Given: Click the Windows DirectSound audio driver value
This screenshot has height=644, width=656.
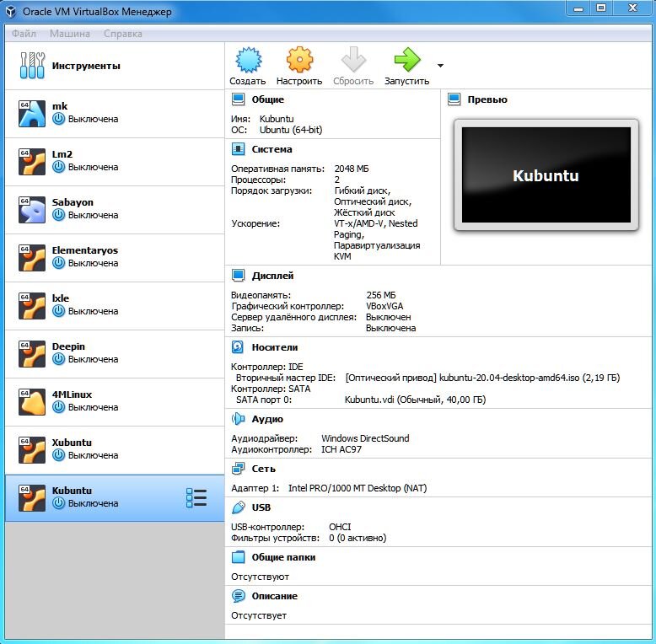Looking at the screenshot, I should coord(365,438).
